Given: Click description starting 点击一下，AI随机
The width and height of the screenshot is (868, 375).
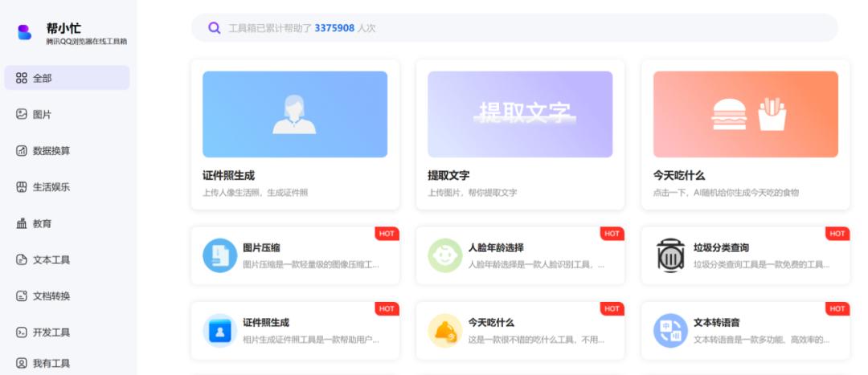Looking at the screenshot, I should [x=726, y=193].
